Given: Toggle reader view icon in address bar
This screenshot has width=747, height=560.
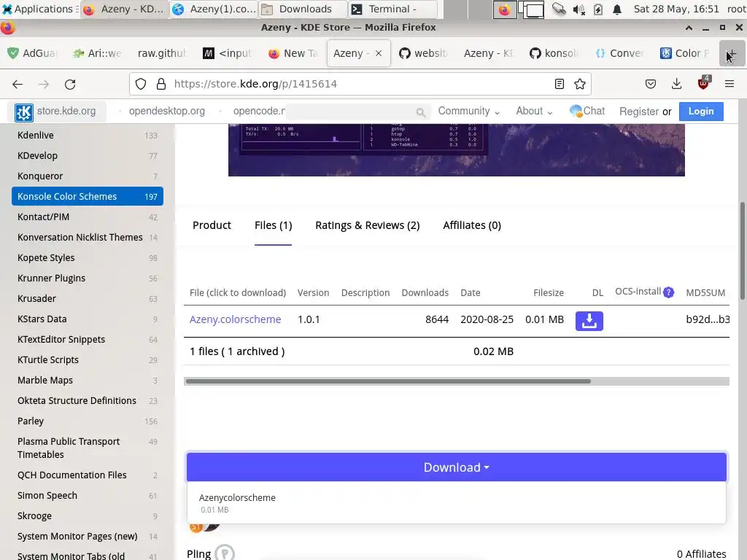Looking at the screenshot, I should 560,85.
